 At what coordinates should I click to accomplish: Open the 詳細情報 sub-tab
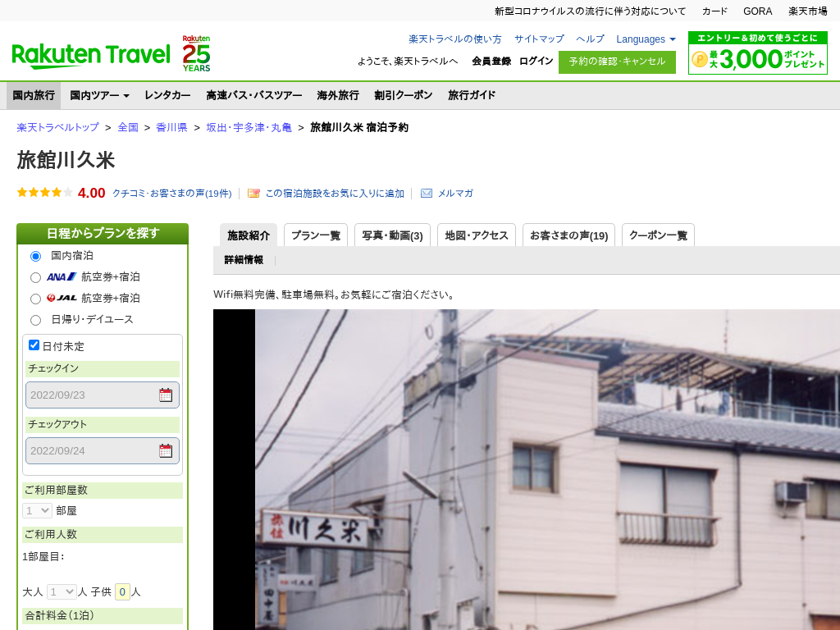click(x=244, y=260)
